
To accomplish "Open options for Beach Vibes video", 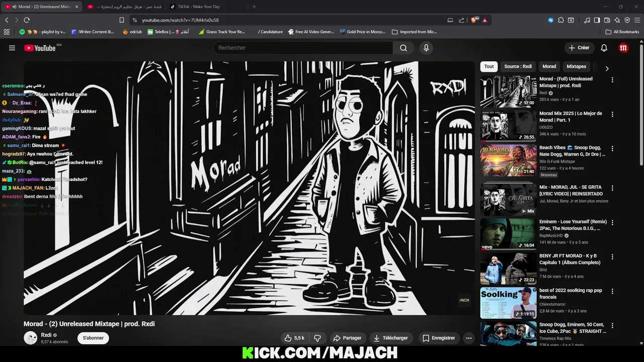I will tap(612, 149).
